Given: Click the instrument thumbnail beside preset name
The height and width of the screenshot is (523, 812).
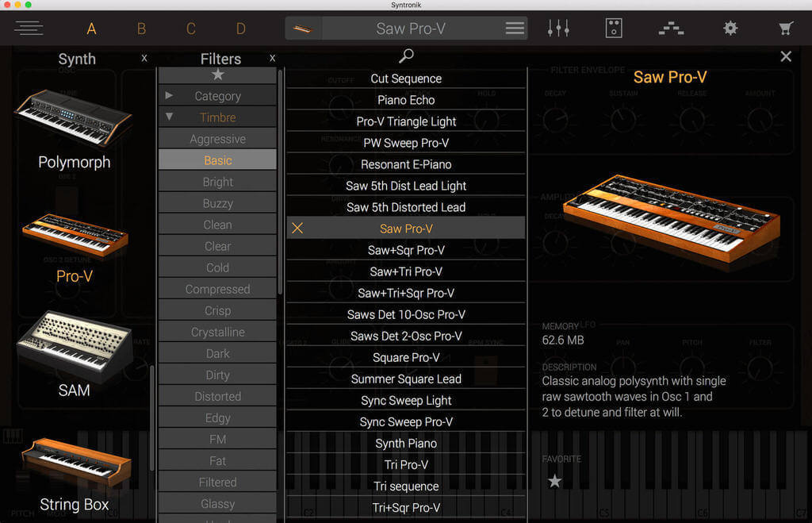Looking at the screenshot, I should coord(303,29).
